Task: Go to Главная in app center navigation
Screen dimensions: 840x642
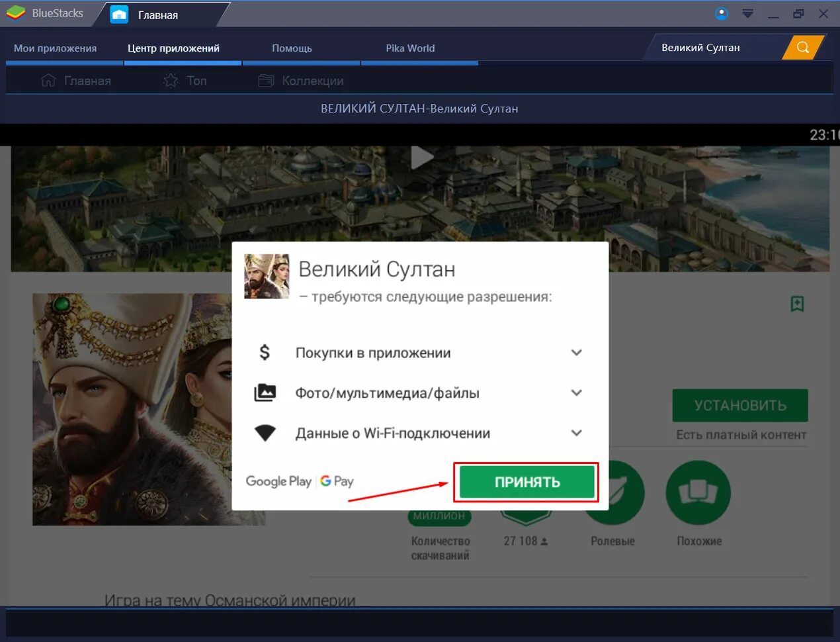Action: tap(76, 81)
